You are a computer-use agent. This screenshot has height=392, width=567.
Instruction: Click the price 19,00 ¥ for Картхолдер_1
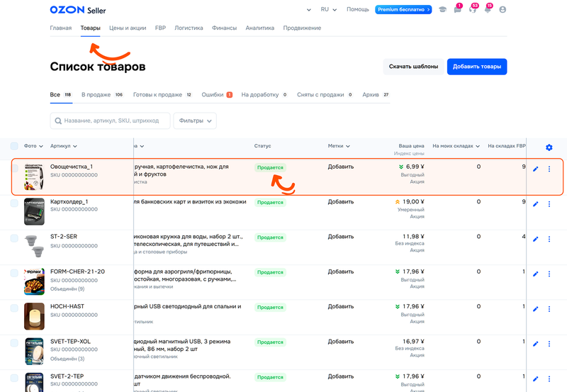click(413, 202)
